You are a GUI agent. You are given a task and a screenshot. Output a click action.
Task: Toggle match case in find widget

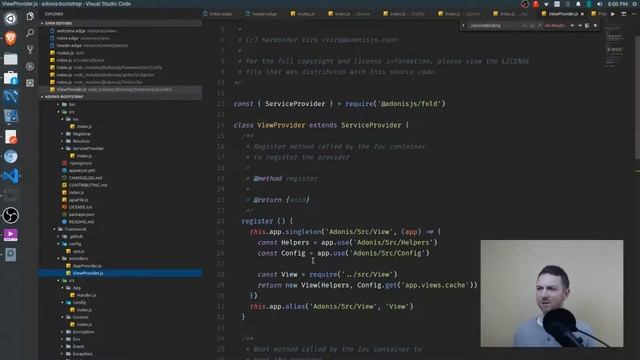coord(525,25)
